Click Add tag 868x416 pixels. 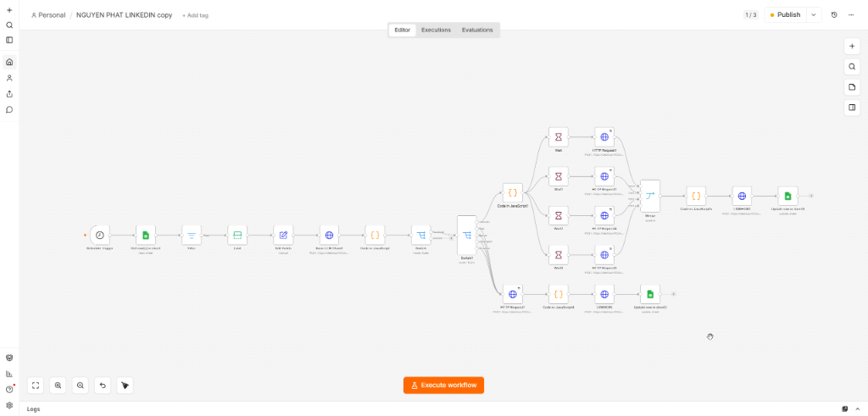tap(196, 15)
